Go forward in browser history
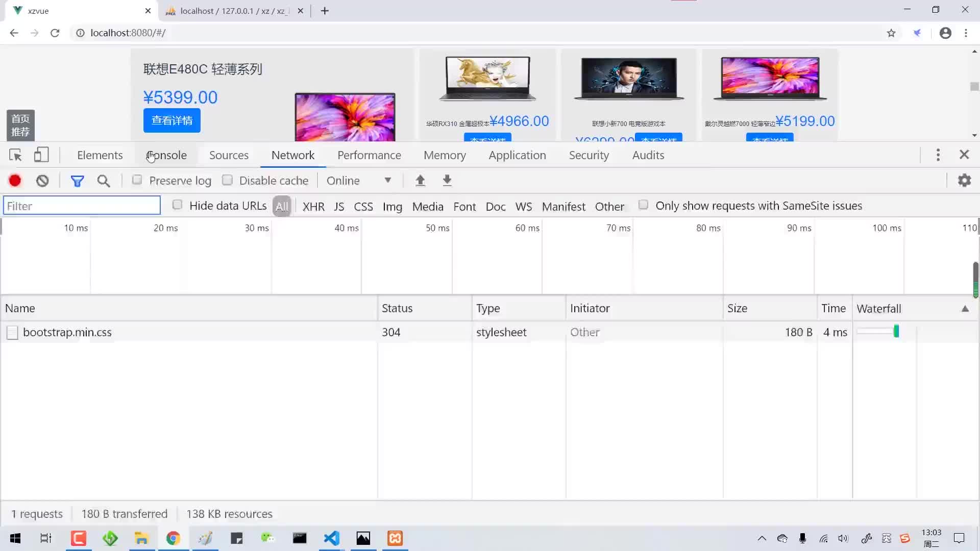Viewport: 980px width, 551px height. [x=34, y=33]
